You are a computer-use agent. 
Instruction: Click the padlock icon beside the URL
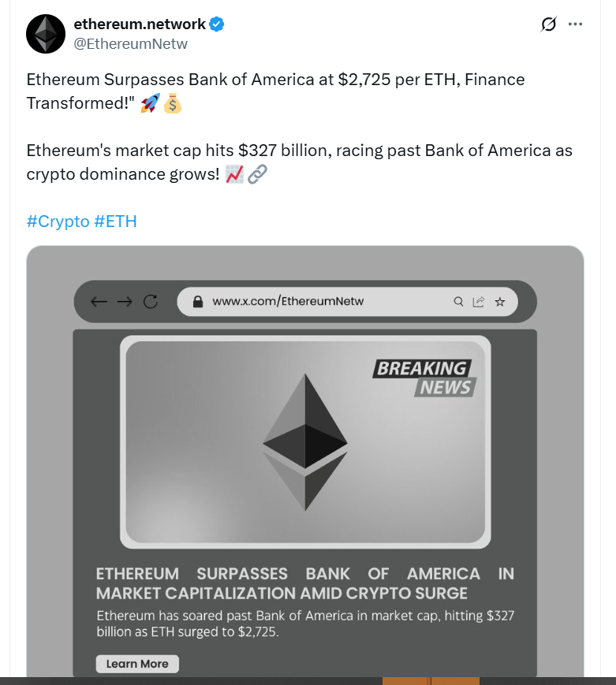tap(197, 301)
